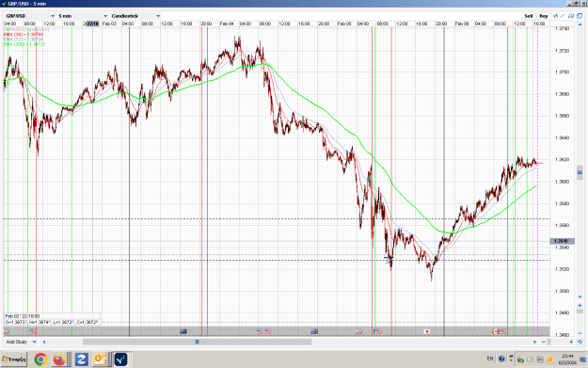Click the horizontal time scrollbar thumb
Screen dimensions: 588x368
click(x=197, y=342)
